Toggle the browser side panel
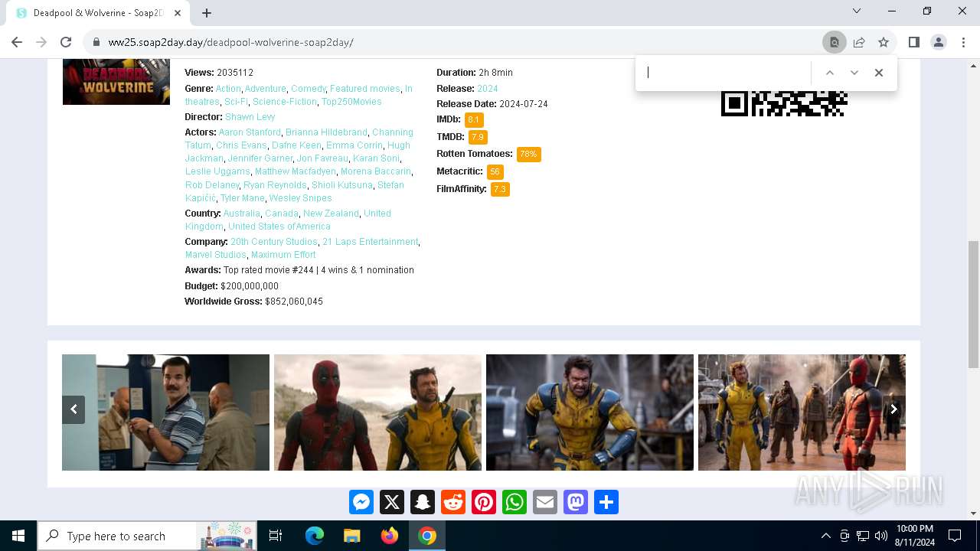This screenshot has height=551, width=980. (x=913, y=42)
